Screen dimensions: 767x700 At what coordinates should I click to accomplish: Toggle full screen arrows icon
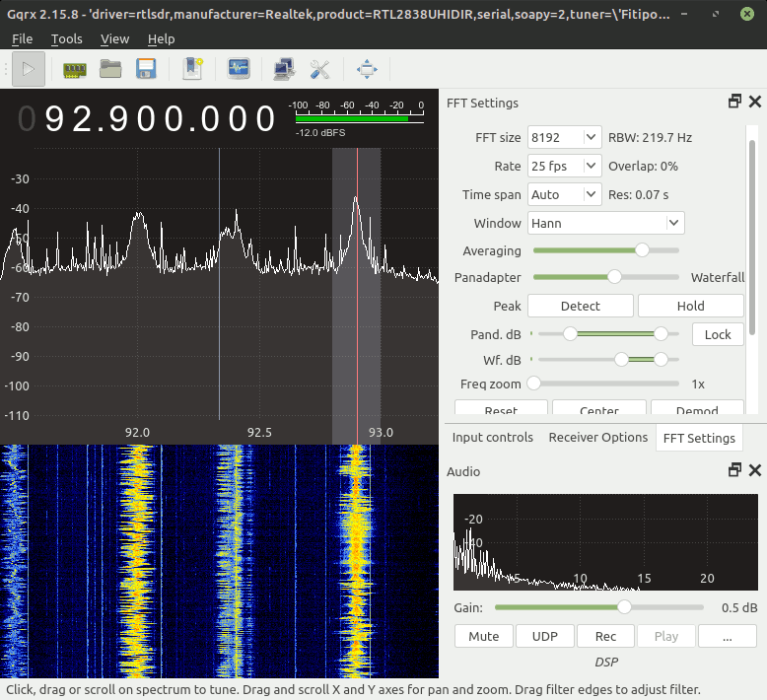point(367,69)
